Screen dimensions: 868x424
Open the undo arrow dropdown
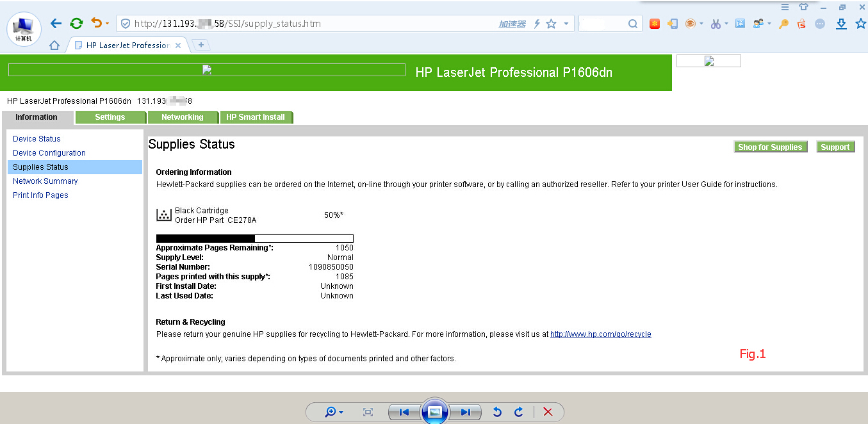[x=107, y=24]
